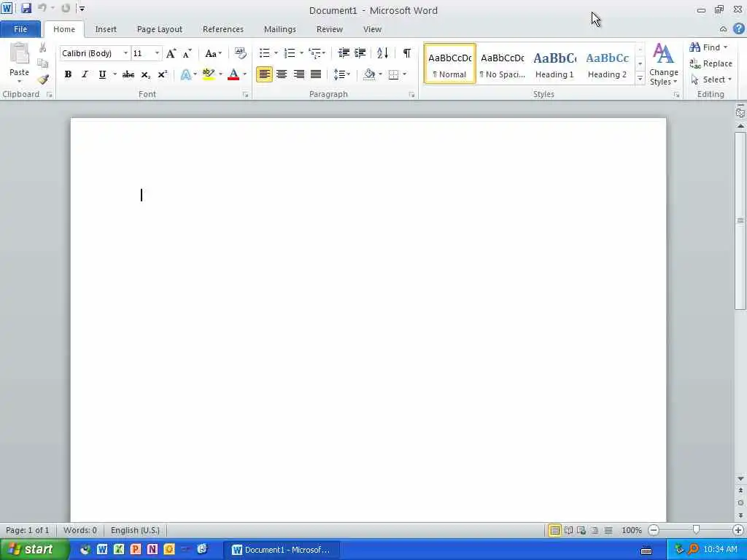The image size is (747, 560).
Task: Select Justify alignment
Action: pyautogui.click(x=316, y=74)
